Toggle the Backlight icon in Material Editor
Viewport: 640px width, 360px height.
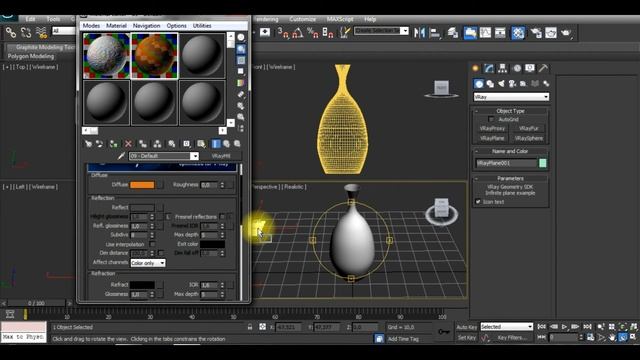pos(241,49)
